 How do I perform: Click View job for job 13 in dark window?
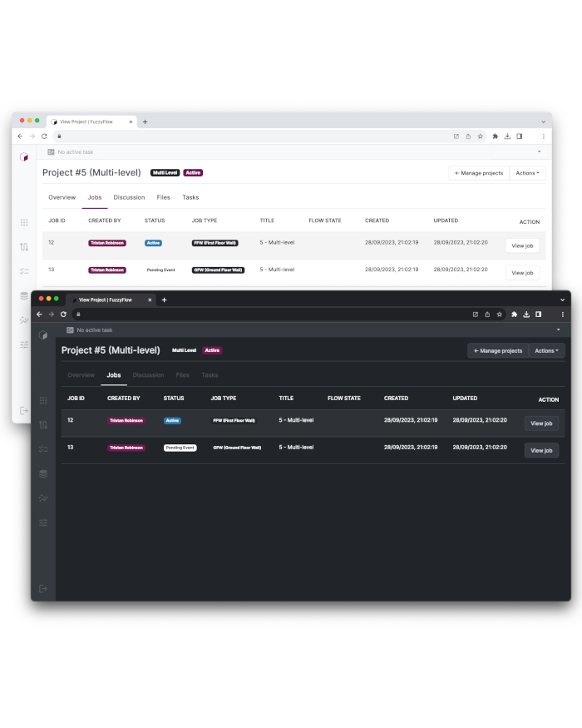click(541, 450)
